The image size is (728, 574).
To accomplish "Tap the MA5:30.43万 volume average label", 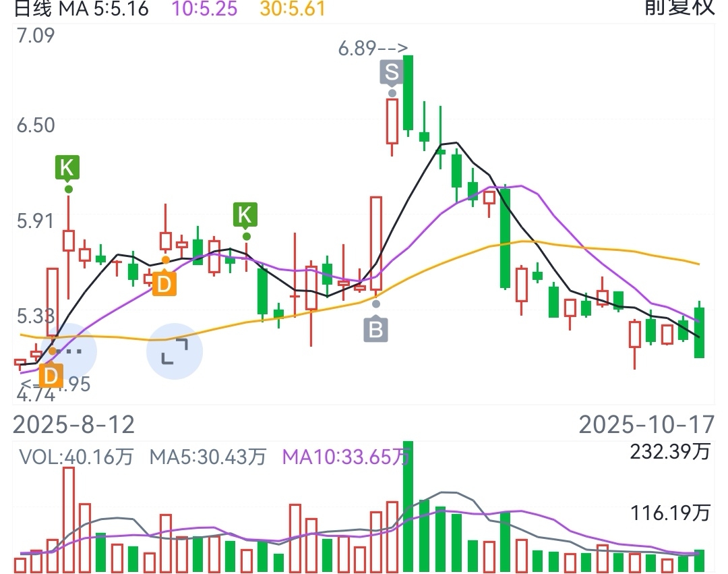I will [x=208, y=457].
